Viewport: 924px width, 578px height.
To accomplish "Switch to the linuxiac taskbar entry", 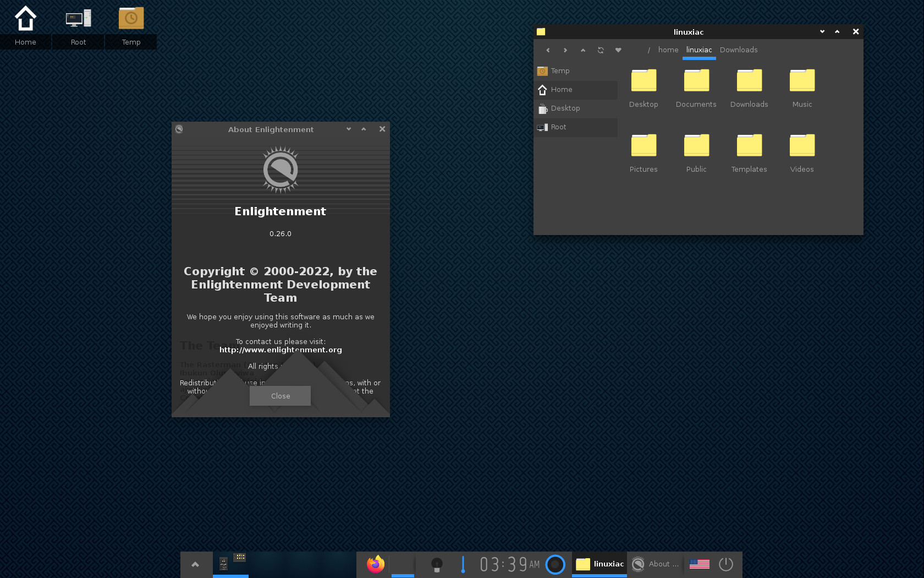I will [x=599, y=564].
